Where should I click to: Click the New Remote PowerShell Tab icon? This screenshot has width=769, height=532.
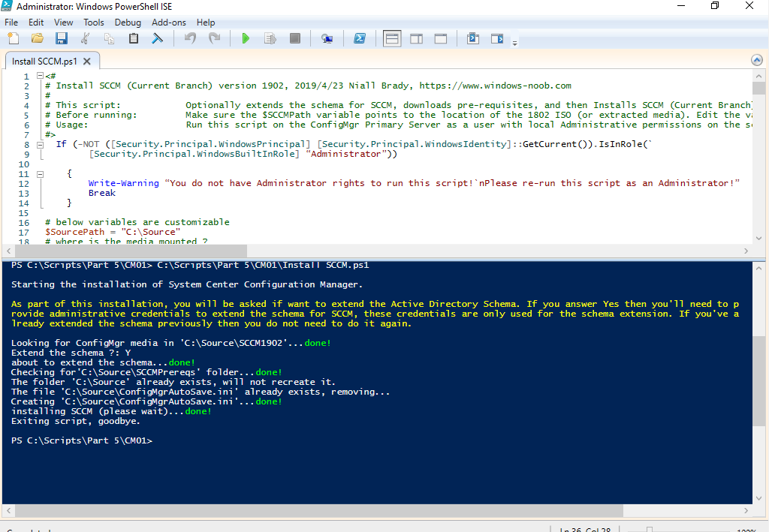coord(327,38)
